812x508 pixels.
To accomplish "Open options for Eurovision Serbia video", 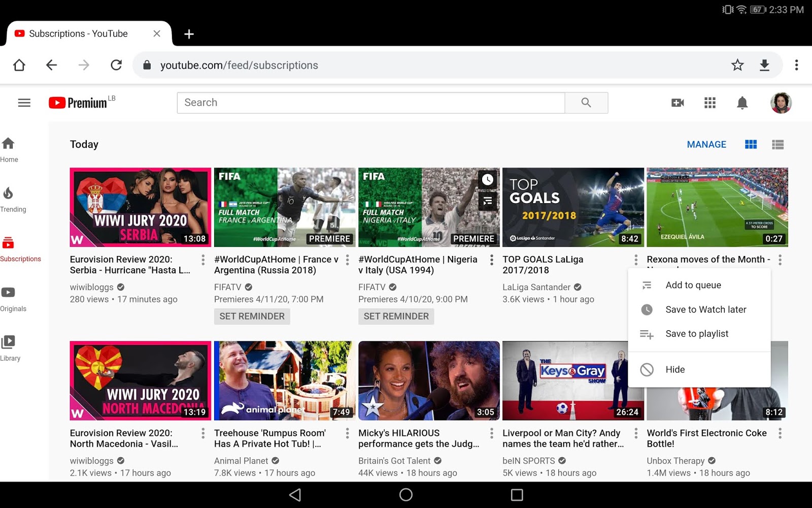I will pyautogui.click(x=203, y=260).
